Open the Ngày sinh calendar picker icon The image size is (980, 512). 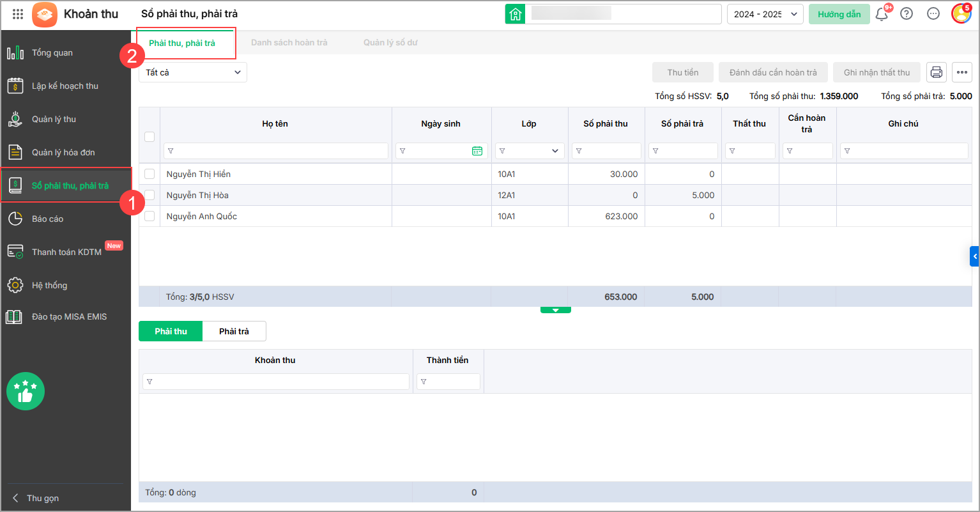(477, 151)
